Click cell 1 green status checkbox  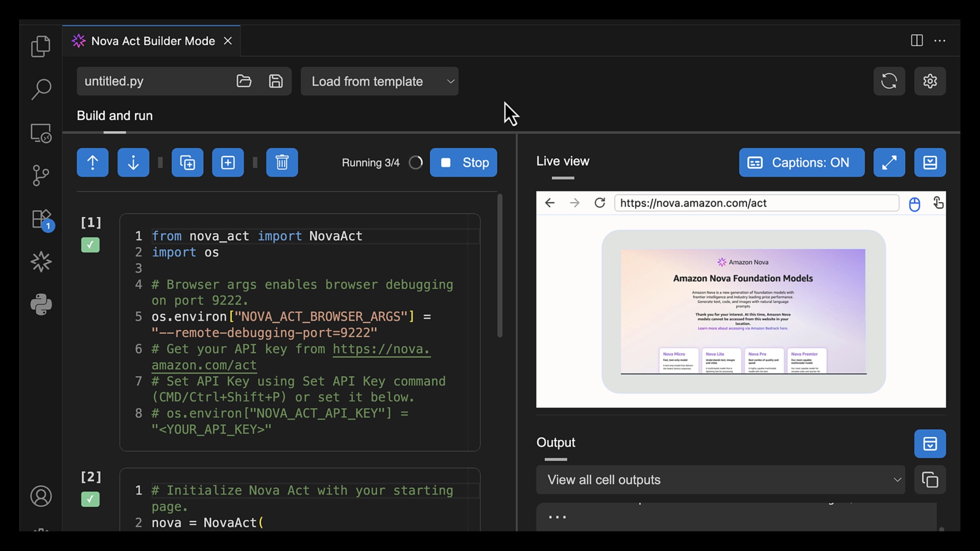(x=90, y=245)
